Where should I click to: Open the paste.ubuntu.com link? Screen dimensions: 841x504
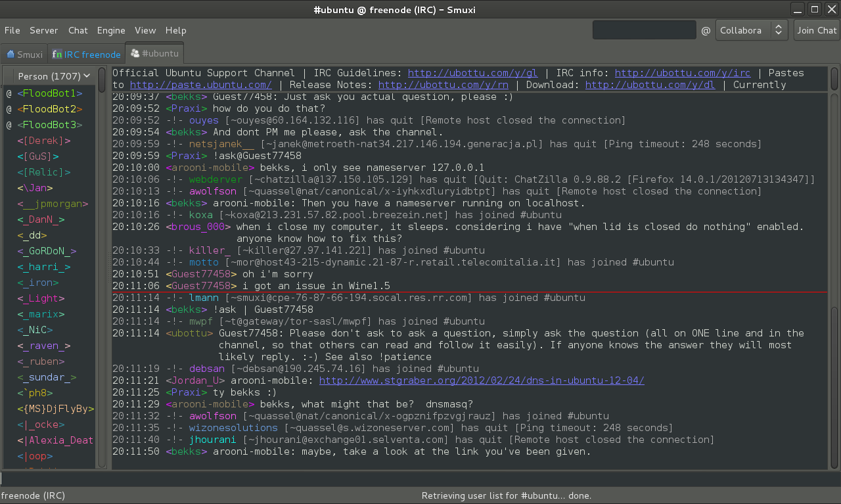[200, 85]
